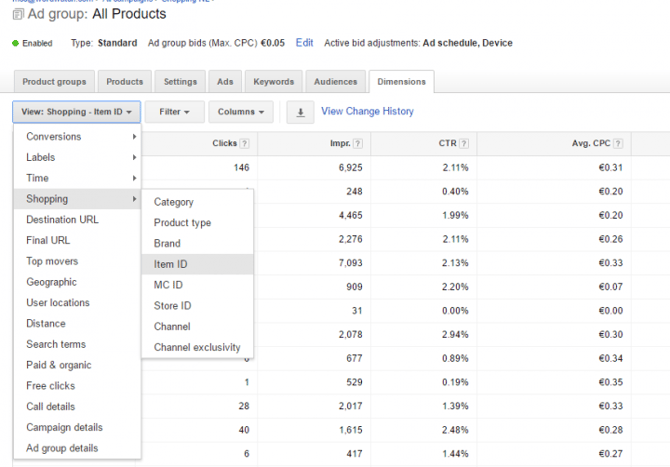The image size is (670, 467).
Task: Open the View: Shopping - Item ID dropdown
Action: (76, 112)
